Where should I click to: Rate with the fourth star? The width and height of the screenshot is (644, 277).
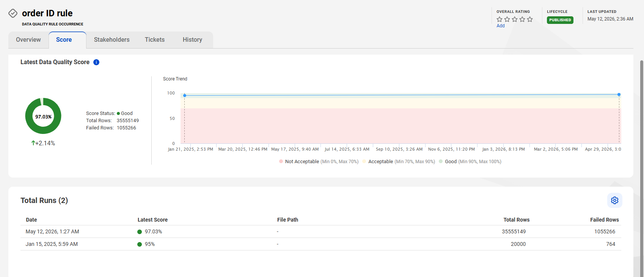click(522, 19)
